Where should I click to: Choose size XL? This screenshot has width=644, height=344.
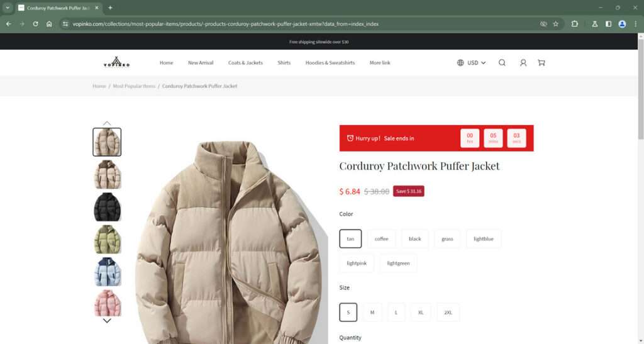421,313
